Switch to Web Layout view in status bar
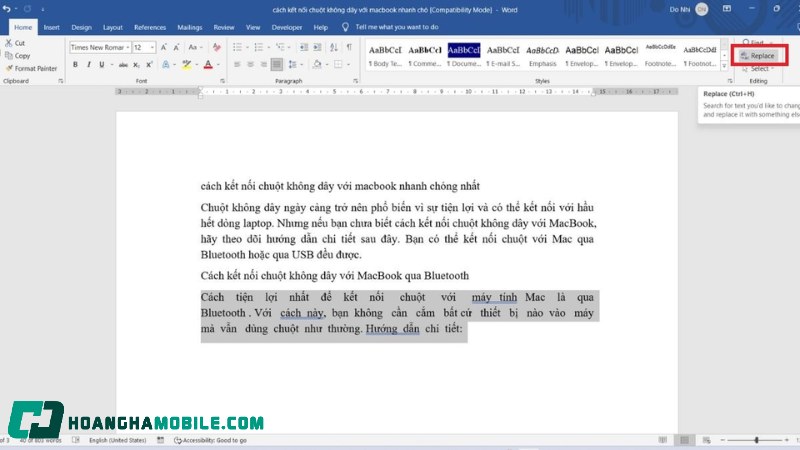Screen dimensions: 800x450 [707, 440]
